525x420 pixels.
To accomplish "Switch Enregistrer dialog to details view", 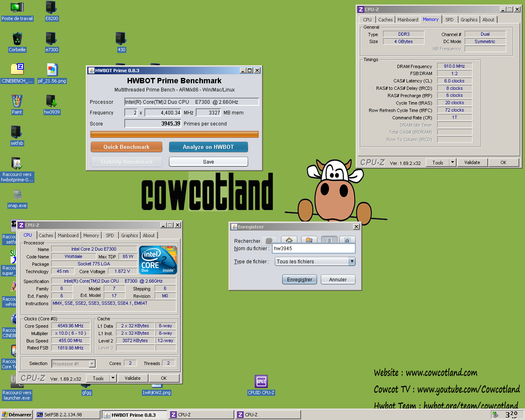I will (x=347, y=241).
